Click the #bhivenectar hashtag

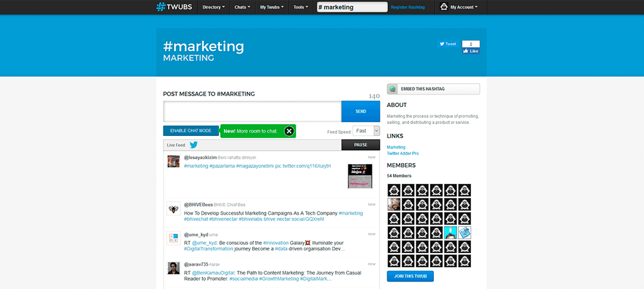[x=223, y=219]
